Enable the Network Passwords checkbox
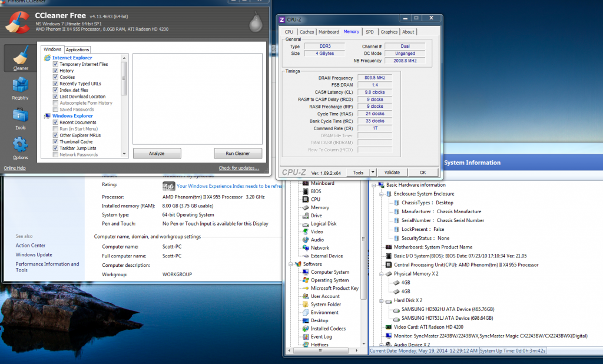603x364 pixels. 56,155
